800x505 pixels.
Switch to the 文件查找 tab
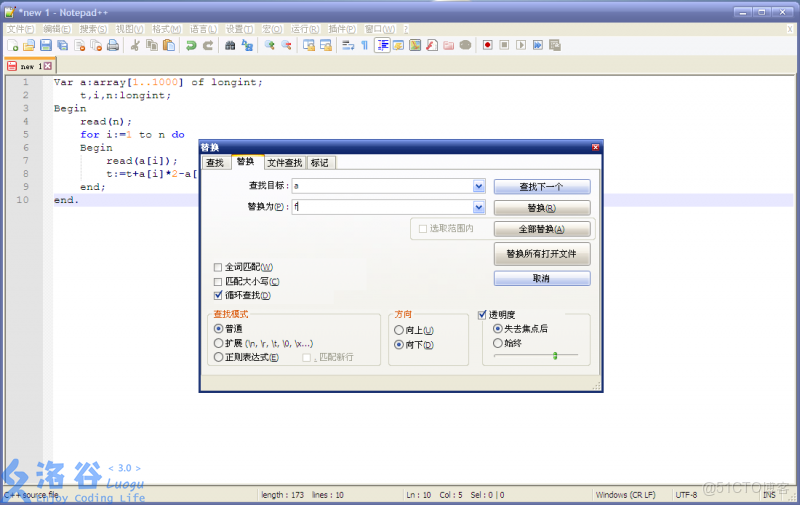[285, 163]
